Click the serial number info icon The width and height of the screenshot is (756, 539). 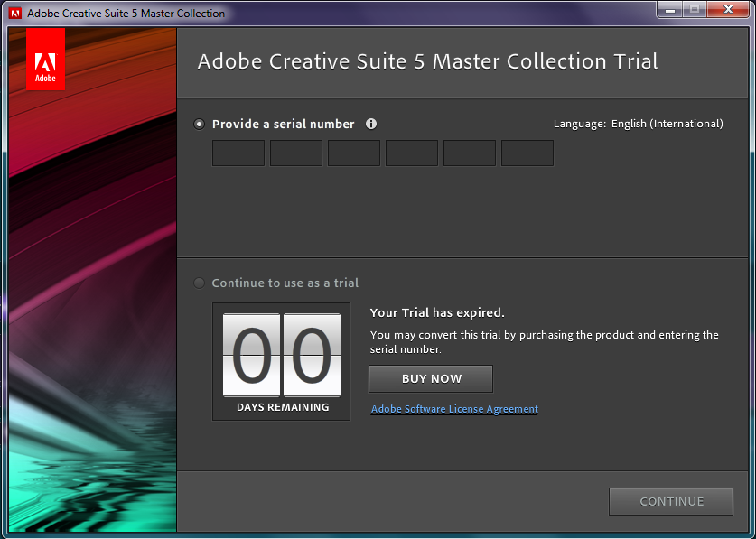click(x=370, y=124)
